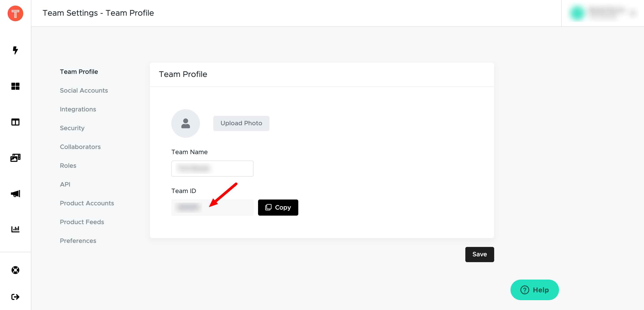644x310 pixels.
Task: Open the lightning bolt sidebar icon
Action: 15,50
